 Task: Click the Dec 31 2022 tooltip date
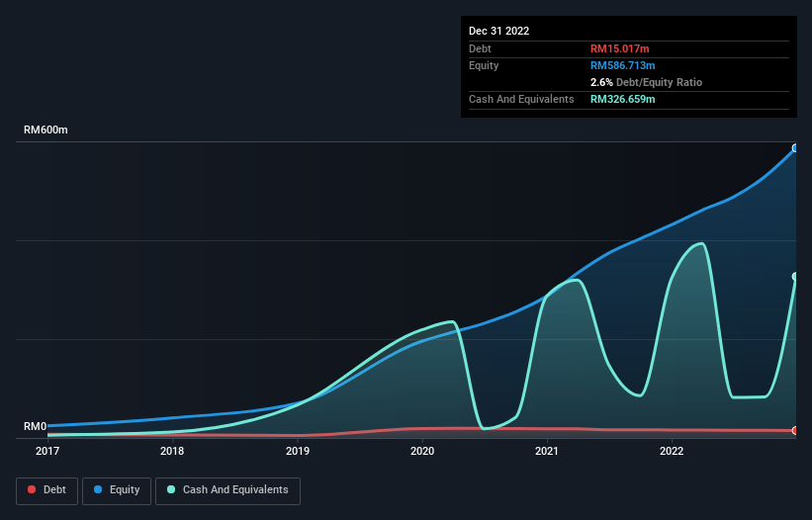[x=498, y=31]
